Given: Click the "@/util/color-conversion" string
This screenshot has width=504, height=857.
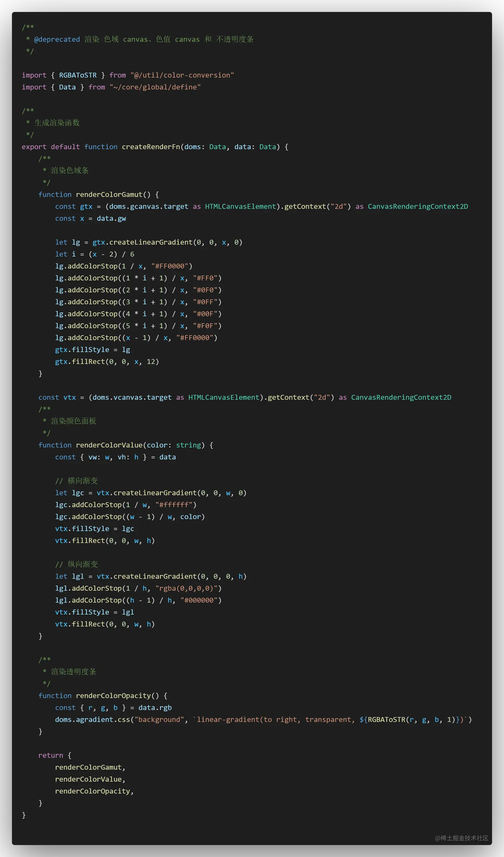Looking at the screenshot, I should pos(182,75).
